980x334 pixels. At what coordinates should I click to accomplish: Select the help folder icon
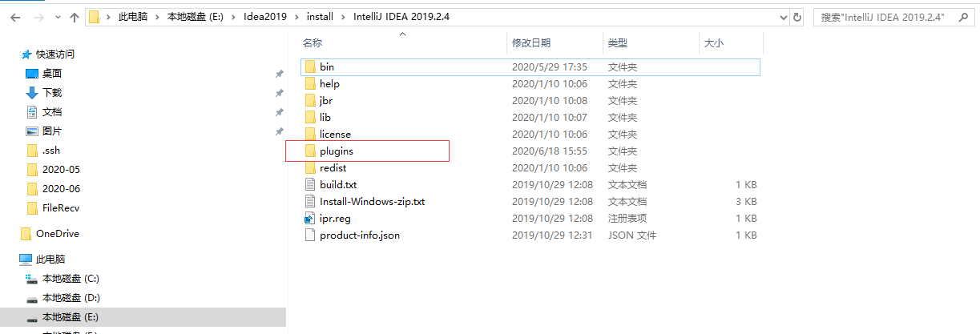tap(311, 83)
